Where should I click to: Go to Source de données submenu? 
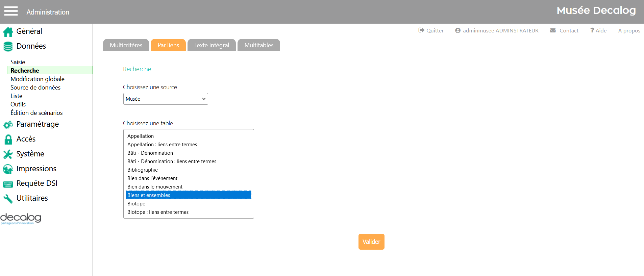pyautogui.click(x=35, y=87)
